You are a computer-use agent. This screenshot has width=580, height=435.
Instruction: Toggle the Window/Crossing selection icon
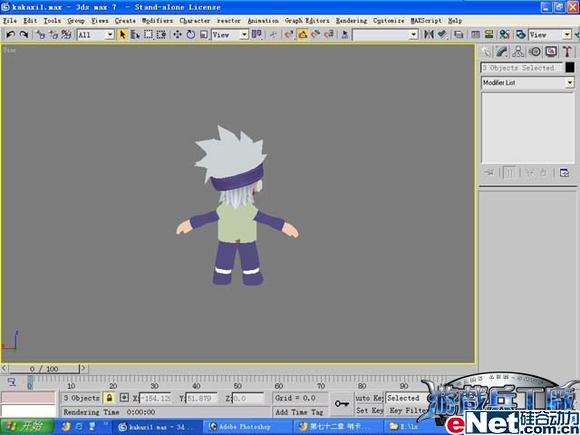click(x=161, y=34)
